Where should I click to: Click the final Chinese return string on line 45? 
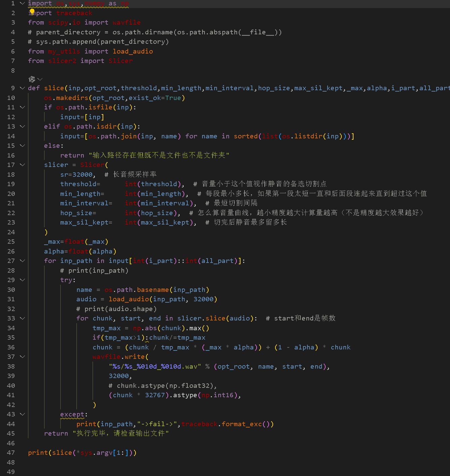(x=121, y=433)
